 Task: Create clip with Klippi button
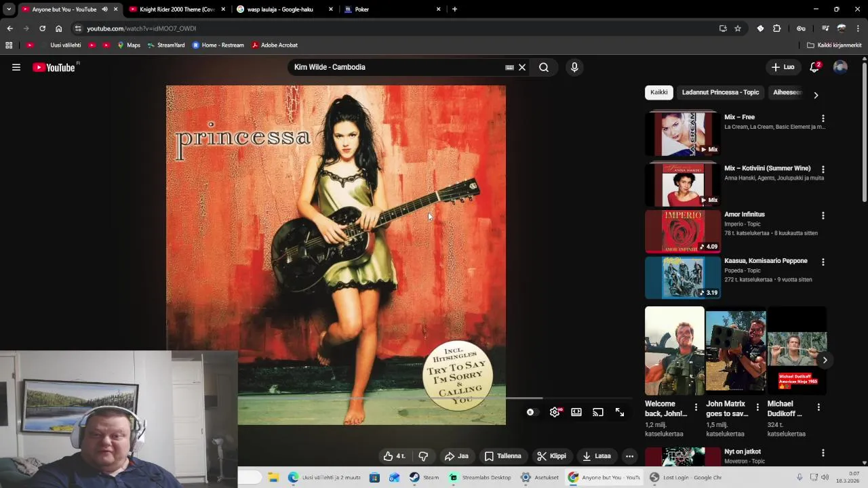pos(551,456)
